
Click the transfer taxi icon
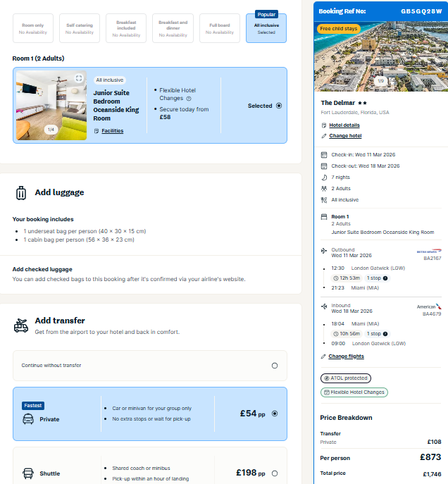tap(21, 325)
